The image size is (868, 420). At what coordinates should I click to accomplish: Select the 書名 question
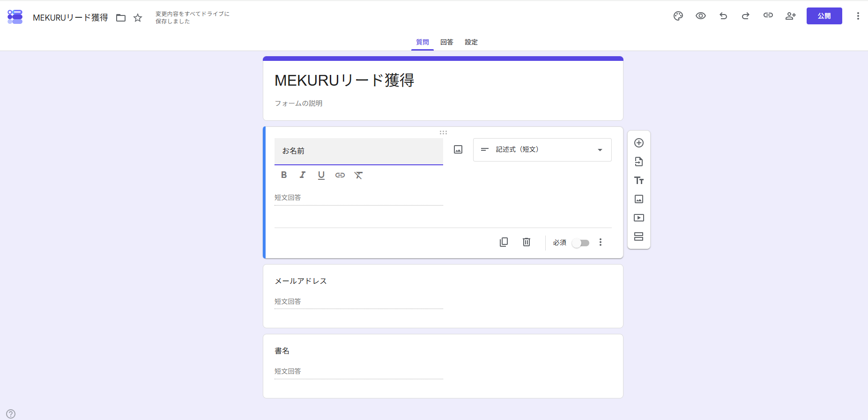[x=443, y=366]
